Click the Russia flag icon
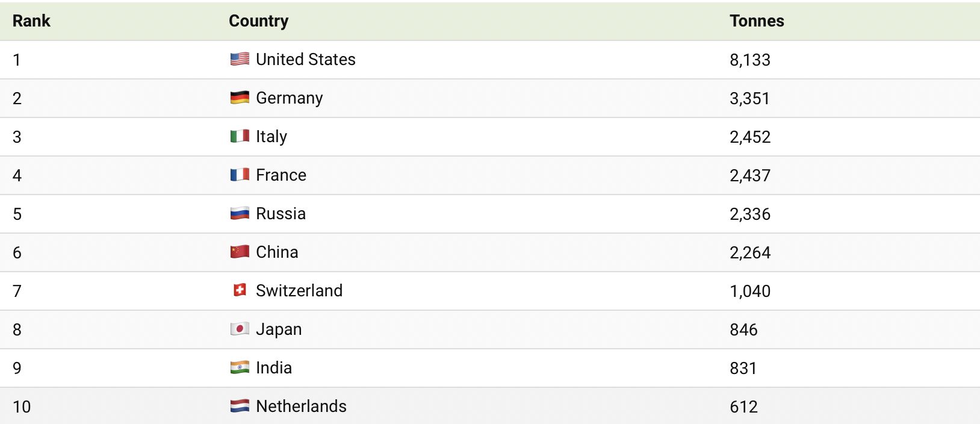980x424 pixels. point(240,213)
